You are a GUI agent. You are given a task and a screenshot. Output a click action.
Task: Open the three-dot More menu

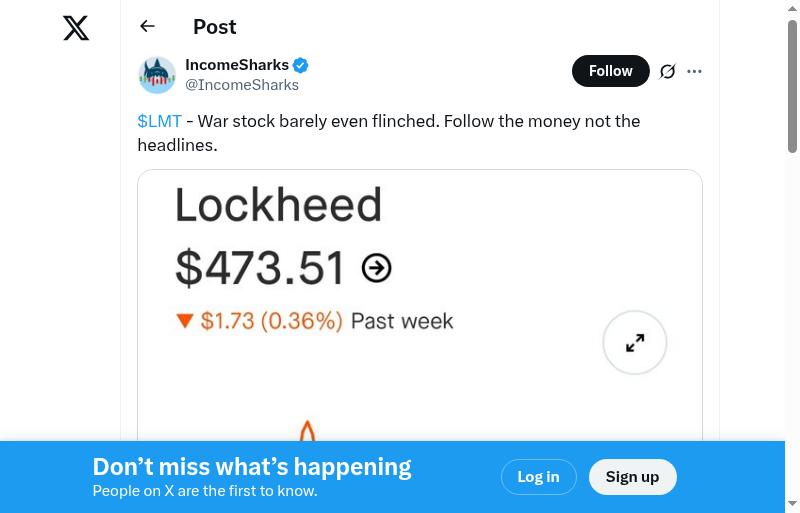pos(695,71)
